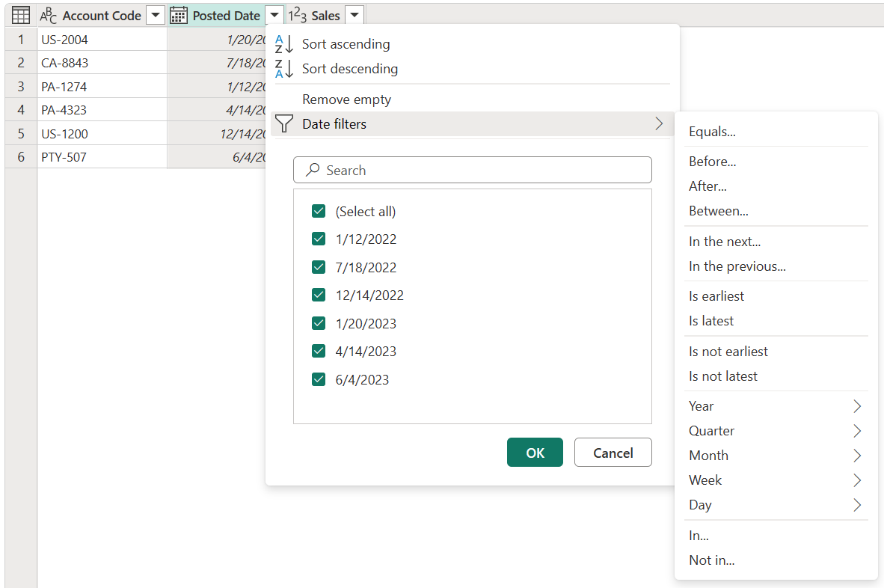Screen dimensions: 884x588
Task: Choose Remove empty from the menu
Action: pyautogui.click(x=346, y=99)
